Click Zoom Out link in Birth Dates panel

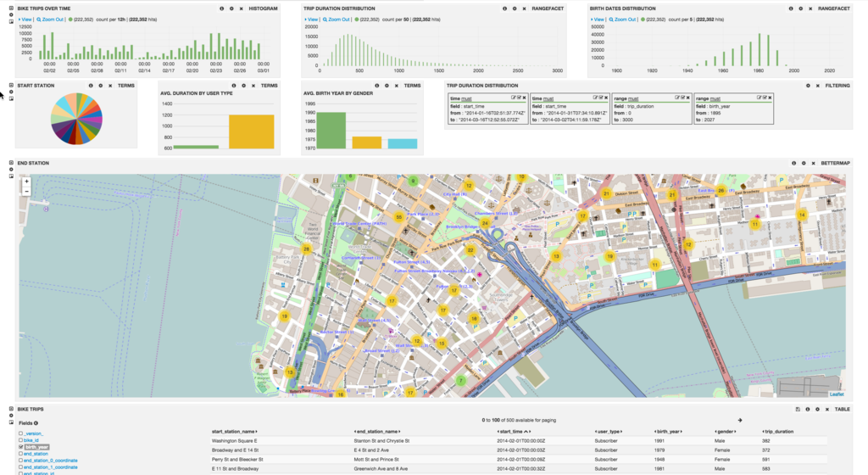click(x=624, y=19)
